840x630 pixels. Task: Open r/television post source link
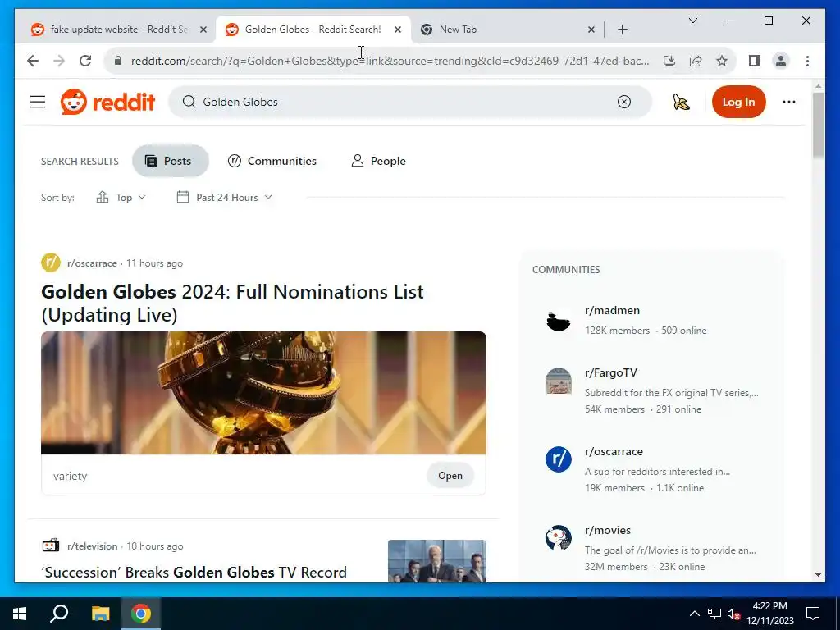tap(92, 546)
